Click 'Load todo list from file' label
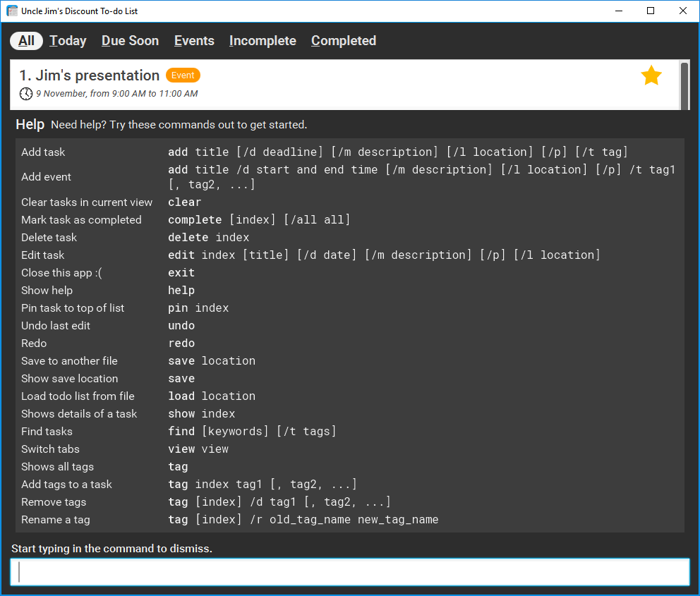 click(78, 396)
